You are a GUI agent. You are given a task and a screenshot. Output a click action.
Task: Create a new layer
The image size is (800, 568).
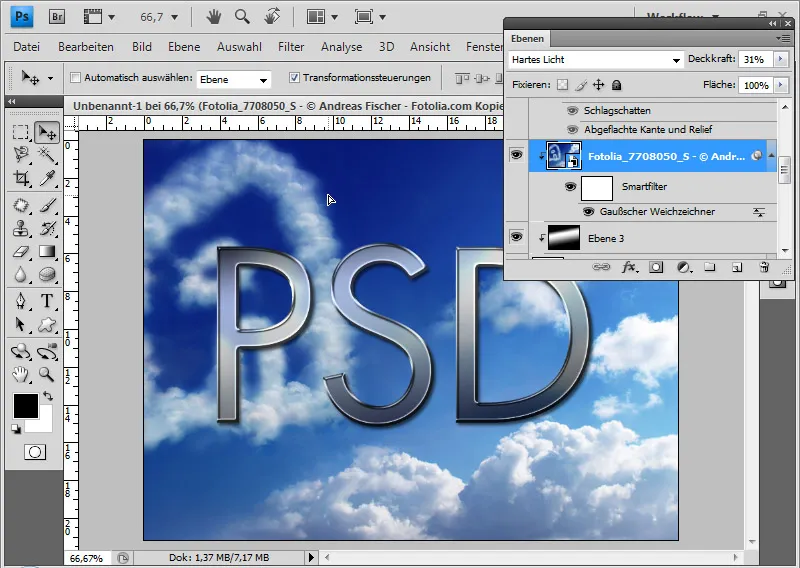[737, 267]
